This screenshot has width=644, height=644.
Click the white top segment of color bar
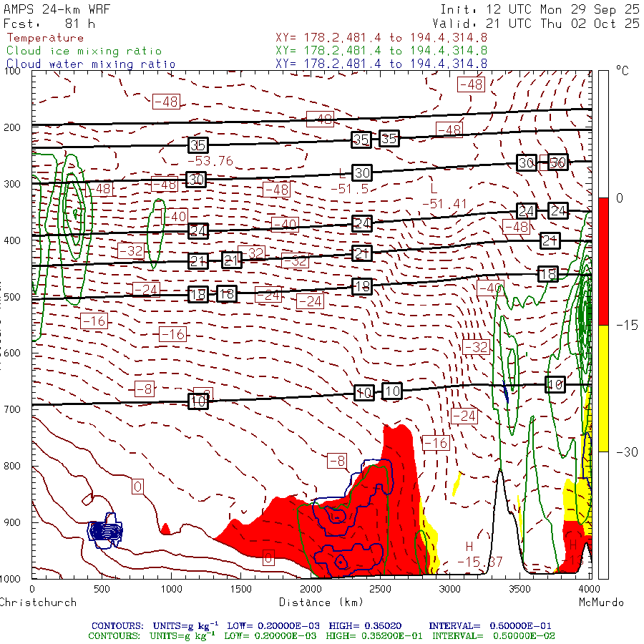click(x=603, y=135)
